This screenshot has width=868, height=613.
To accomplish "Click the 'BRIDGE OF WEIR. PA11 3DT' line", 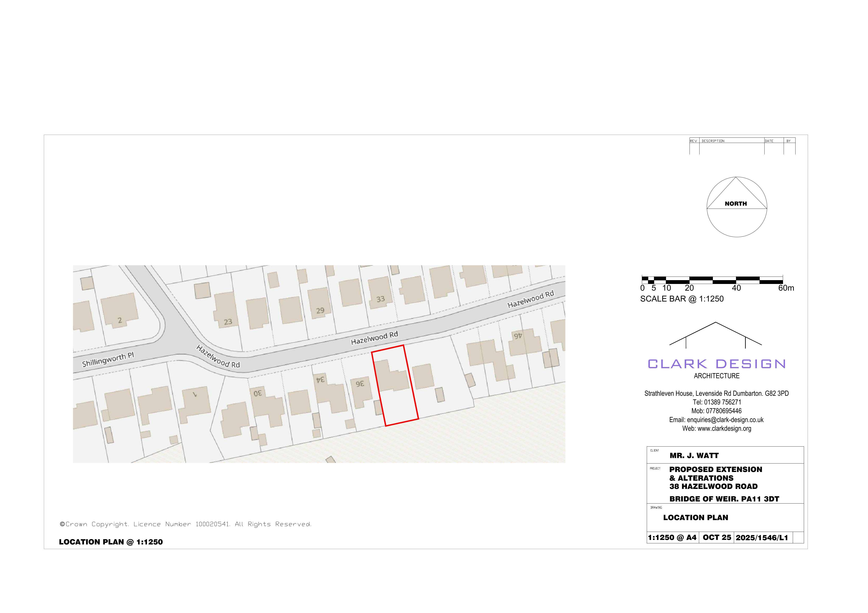I will 724,499.
